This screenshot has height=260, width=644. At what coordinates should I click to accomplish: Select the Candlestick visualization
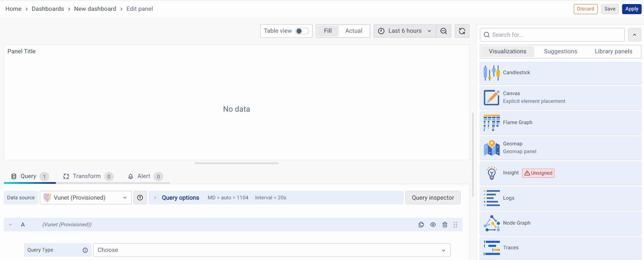coord(560,73)
